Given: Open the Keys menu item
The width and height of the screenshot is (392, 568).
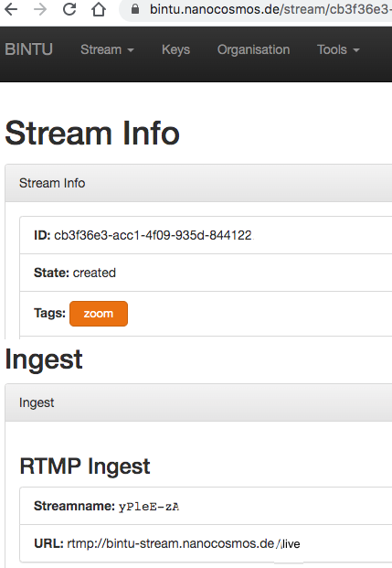Looking at the screenshot, I should pyautogui.click(x=175, y=49).
